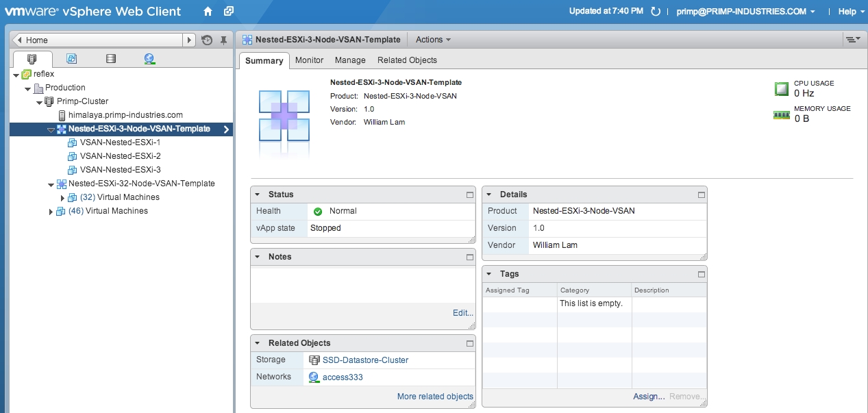
Task: Go to the vSphere Home icon
Action: point(208,11)
